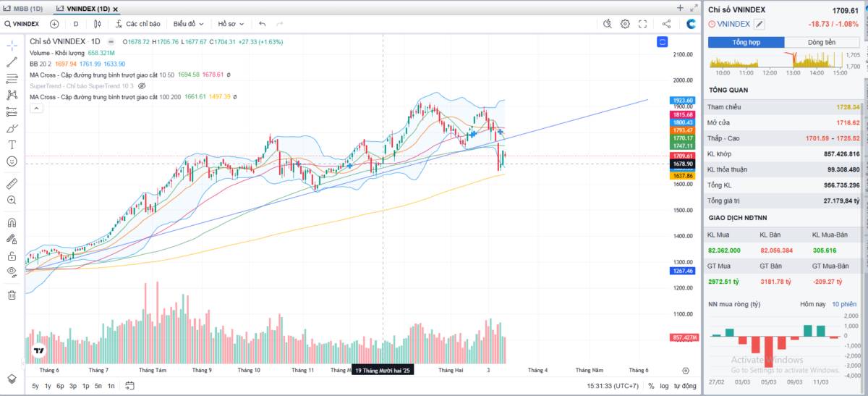This screenshot has width=868, height=396.
Task: Open price scale settings gear at bottom right
Action: click(686, 370)
